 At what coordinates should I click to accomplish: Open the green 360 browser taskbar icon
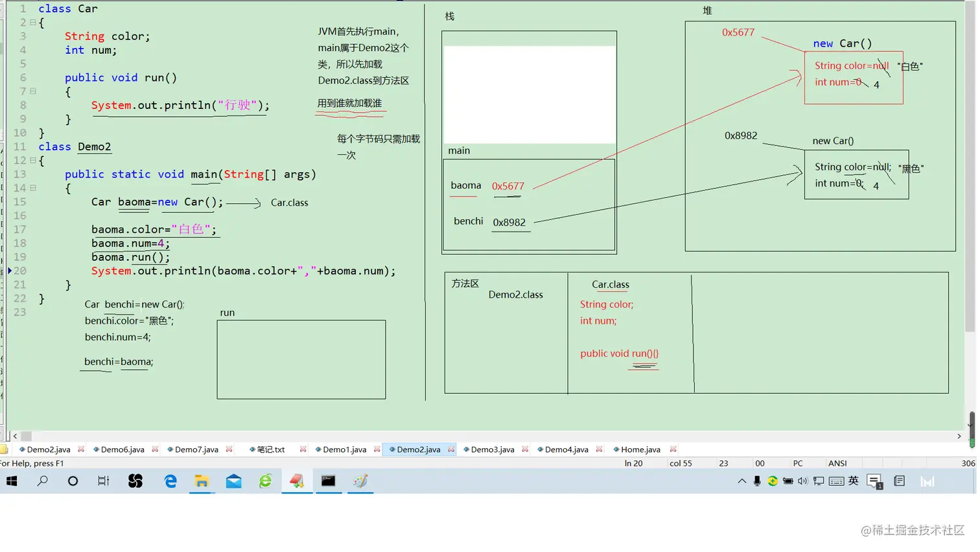pyautogui.click(x=265, y=481)
